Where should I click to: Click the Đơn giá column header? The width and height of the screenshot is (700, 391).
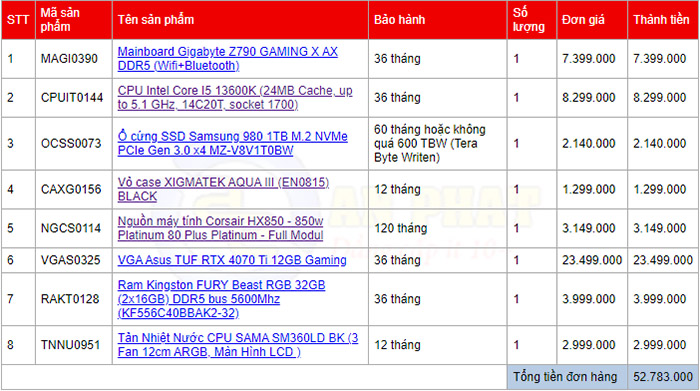click(x=583, y=20)
